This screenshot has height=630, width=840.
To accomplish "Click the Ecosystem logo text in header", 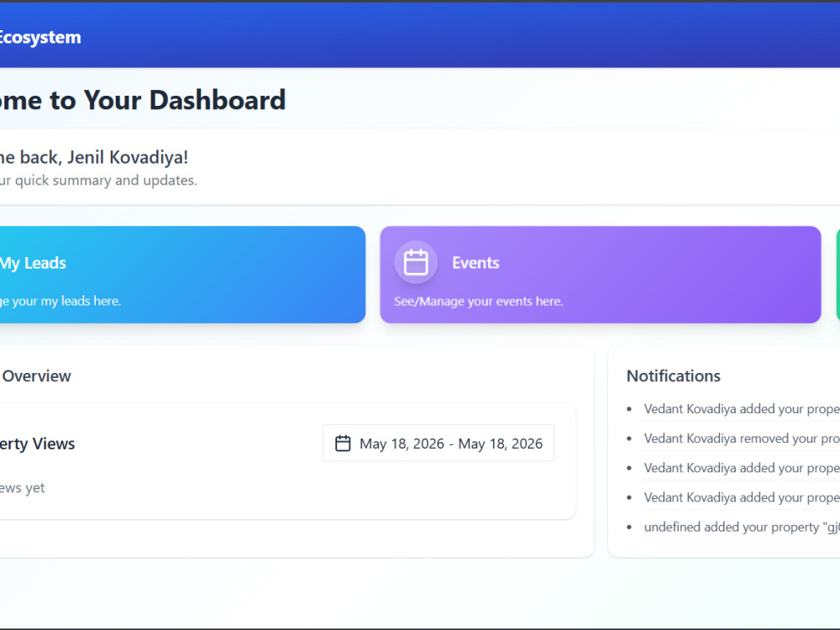I will 40,38.
